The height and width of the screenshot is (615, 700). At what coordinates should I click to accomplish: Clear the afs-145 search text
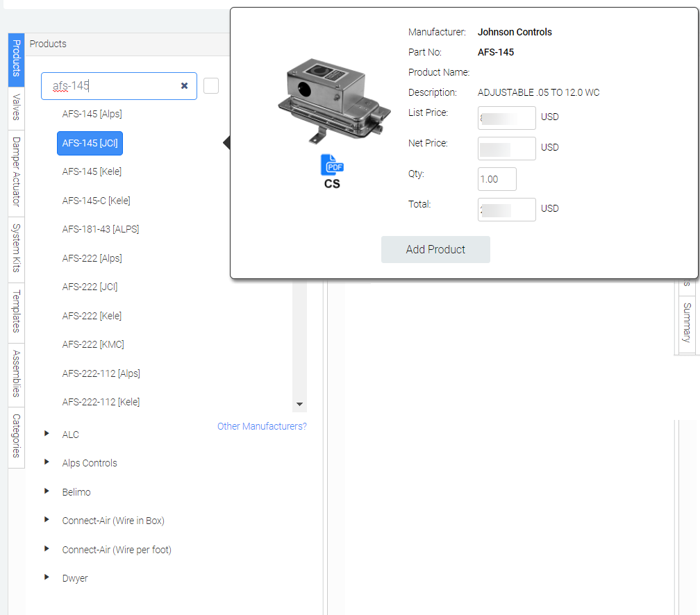tap(185, 85)
